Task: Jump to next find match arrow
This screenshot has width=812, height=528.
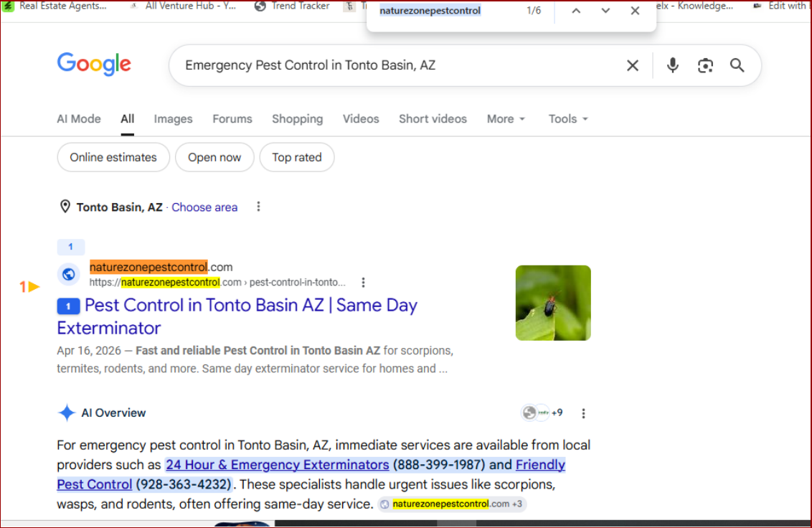Action: coord(605,11)
